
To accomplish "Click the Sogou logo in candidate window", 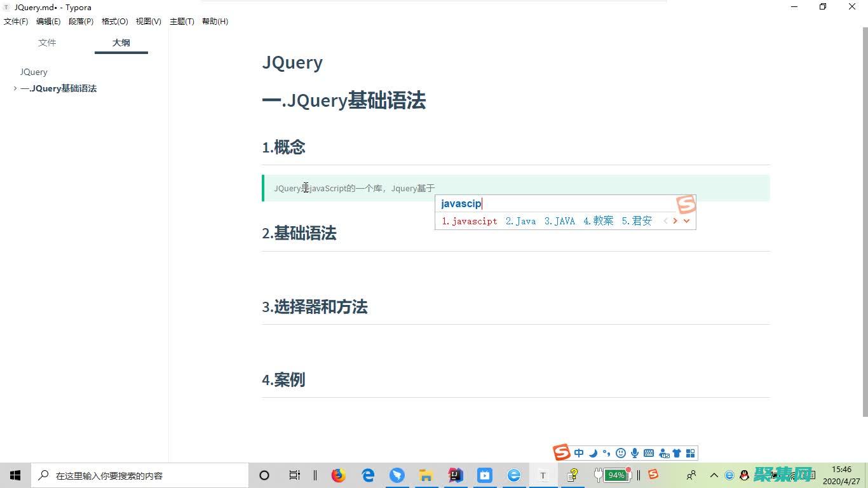I will [686, 205].
